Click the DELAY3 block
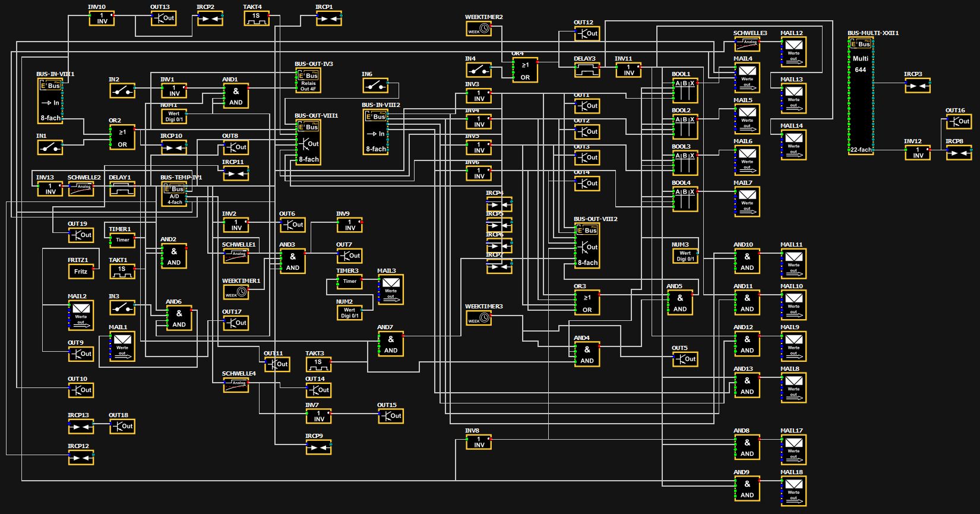980x514 pixels. (x=587, y=70)
